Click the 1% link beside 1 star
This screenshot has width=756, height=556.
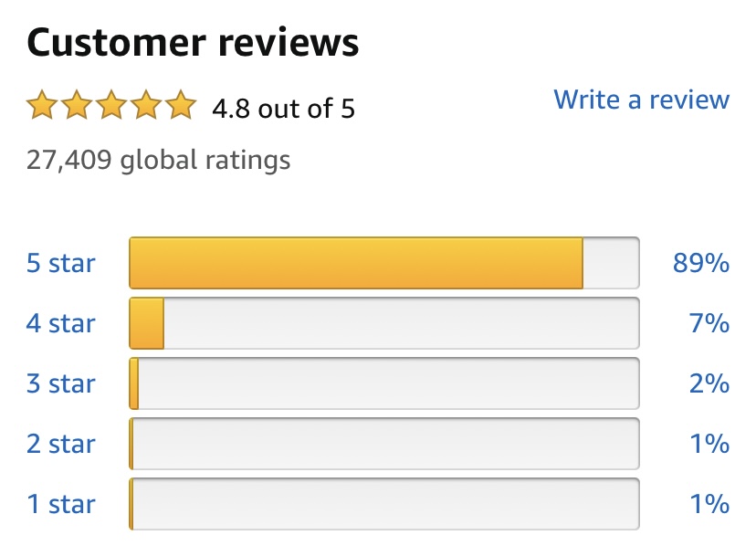709,504
